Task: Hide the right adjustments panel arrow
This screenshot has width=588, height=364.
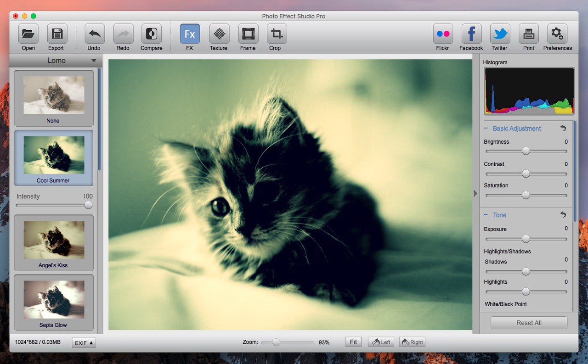Action: point(475,194)
